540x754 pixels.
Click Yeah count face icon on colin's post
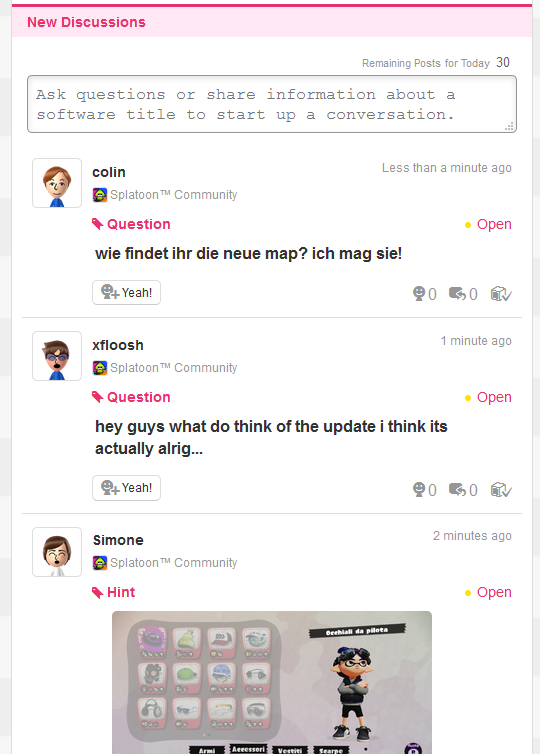[419, 293]
